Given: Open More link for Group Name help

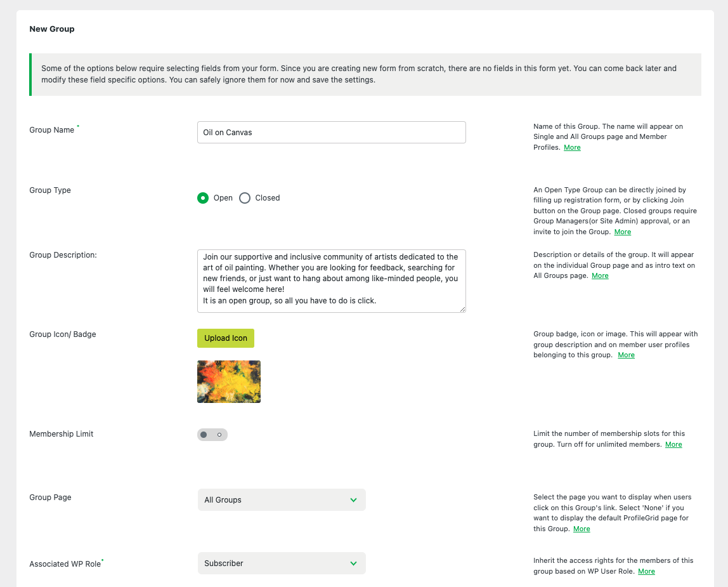Looking at the screenshot, I should coord(572,147).
